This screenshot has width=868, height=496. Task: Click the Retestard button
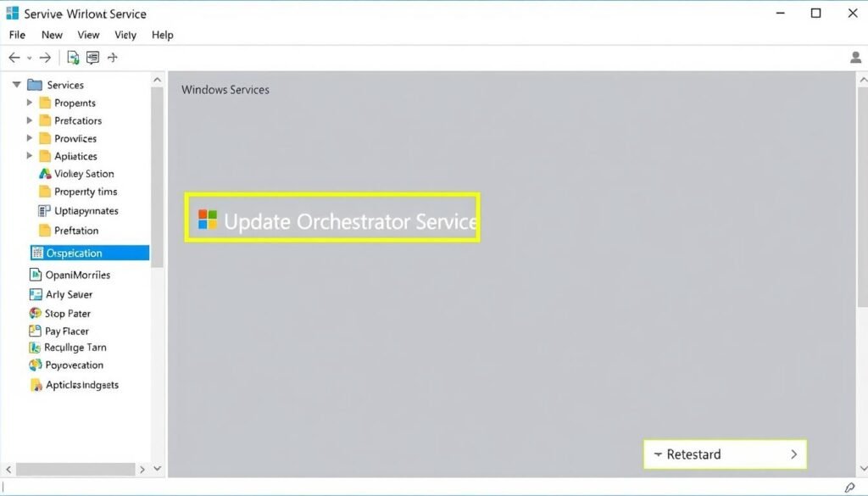click(x=725, y=454)
